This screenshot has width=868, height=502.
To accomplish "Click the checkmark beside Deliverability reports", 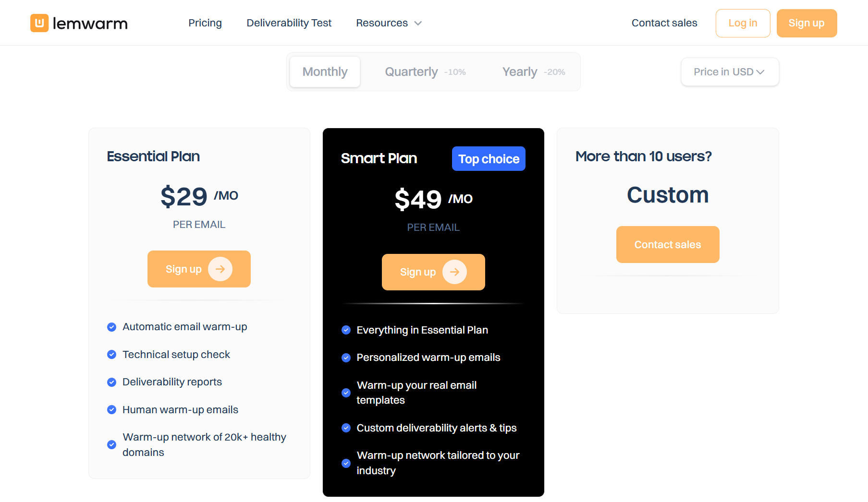I will [111, 382].
